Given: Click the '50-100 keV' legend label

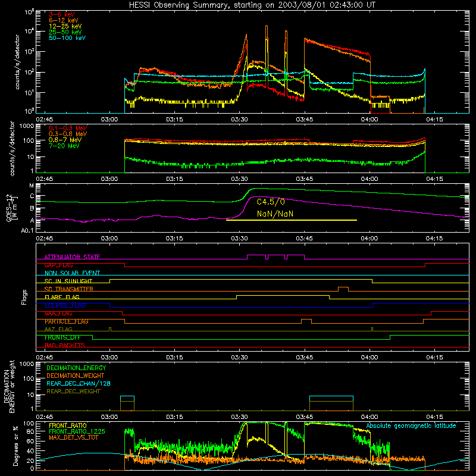Looking at the screenshot, I should 67,38.
